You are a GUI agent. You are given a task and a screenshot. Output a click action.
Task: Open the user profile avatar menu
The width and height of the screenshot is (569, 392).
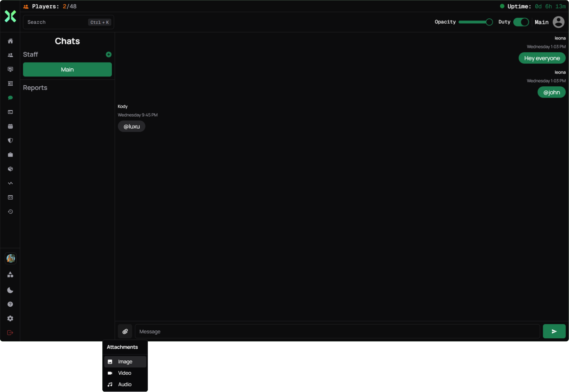coord(558,22)
